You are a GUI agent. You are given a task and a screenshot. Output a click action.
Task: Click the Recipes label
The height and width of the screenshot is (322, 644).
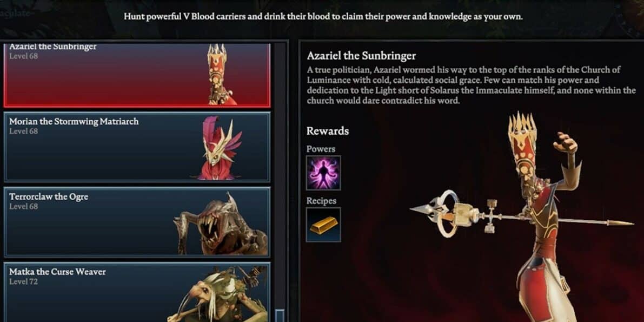(x=321, y=201)
